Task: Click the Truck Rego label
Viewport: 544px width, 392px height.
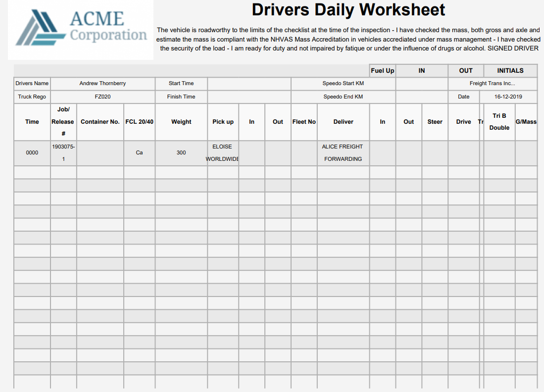Action: point(32,97)
